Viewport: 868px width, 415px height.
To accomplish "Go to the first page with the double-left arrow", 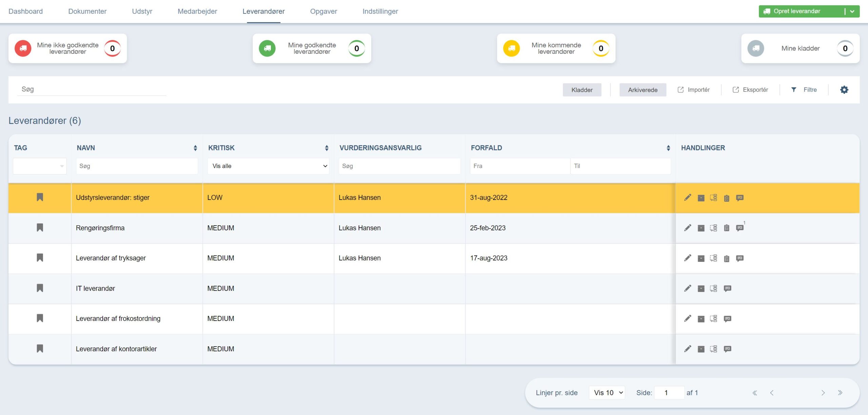I will [755, 393].
